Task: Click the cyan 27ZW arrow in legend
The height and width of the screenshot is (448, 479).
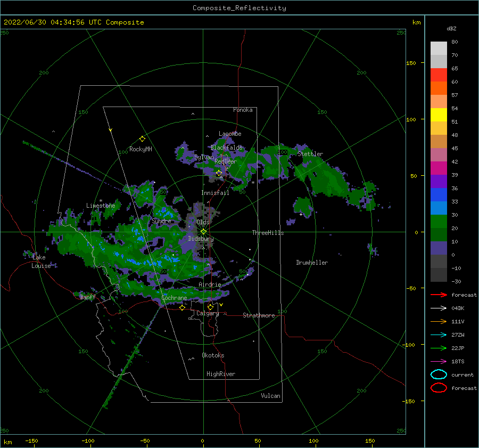Action: point(439,335)
